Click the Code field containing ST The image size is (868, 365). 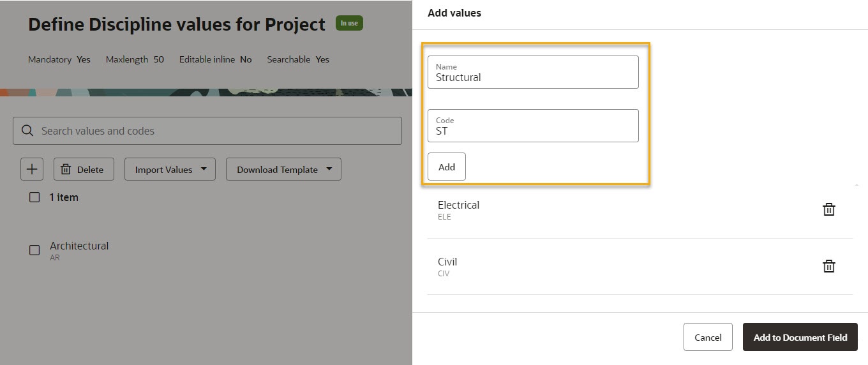click(533, 126)
